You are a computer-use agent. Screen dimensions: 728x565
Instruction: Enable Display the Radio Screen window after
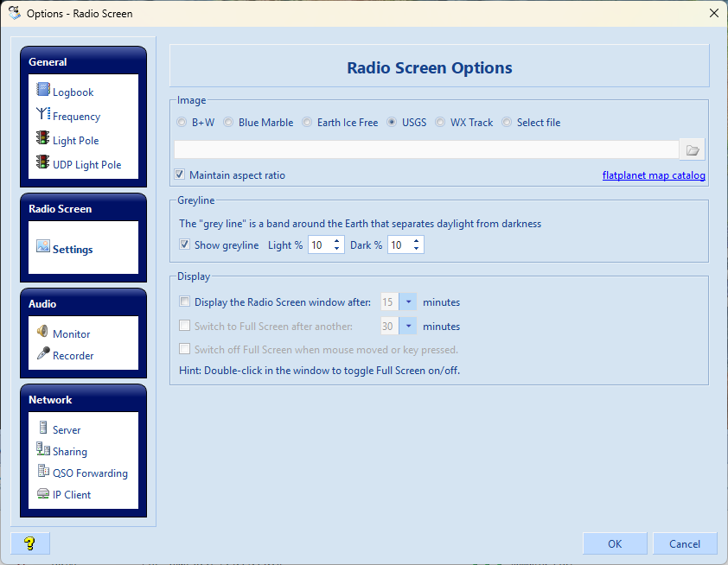pos(184,302)
